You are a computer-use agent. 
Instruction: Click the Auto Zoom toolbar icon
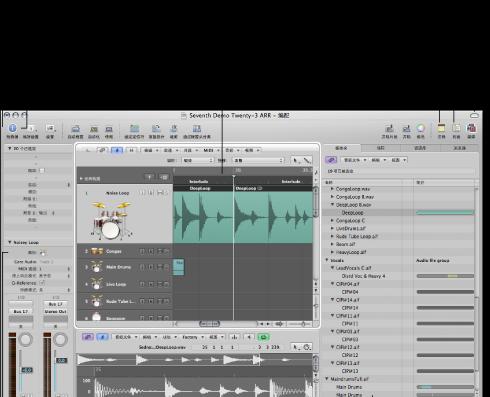pos(76,129)
